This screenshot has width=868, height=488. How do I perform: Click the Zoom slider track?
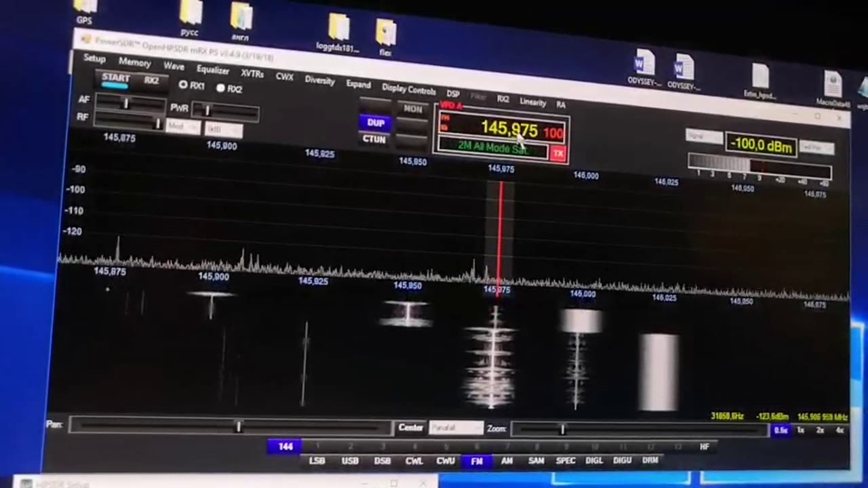pos(638,429)
